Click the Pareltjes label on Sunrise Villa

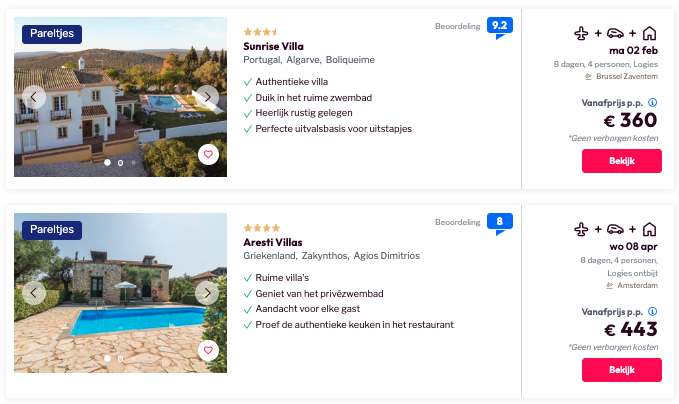(52, 34)
